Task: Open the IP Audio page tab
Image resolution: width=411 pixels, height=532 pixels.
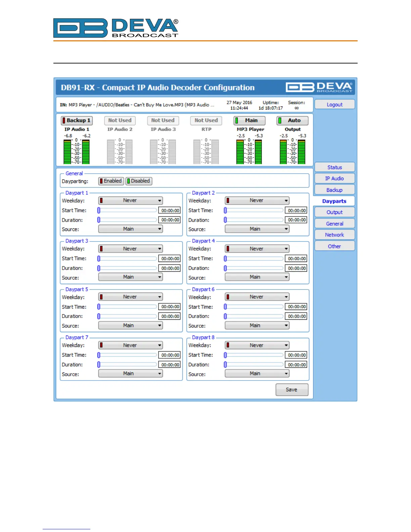Action: click(334, 179)
